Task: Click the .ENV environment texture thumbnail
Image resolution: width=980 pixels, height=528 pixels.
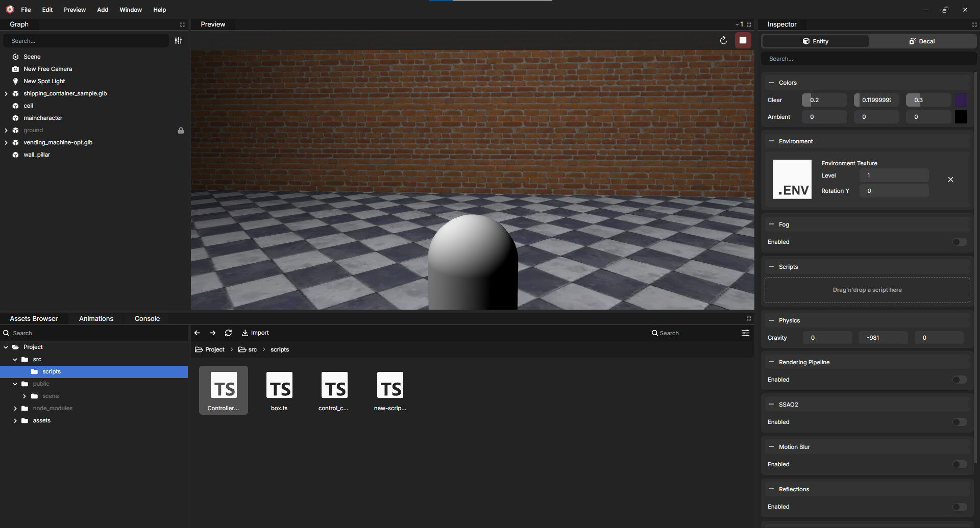Action: 792,179
